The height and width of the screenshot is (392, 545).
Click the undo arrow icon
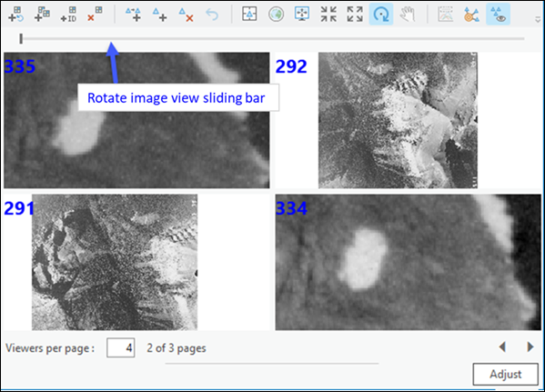(212, 15)
